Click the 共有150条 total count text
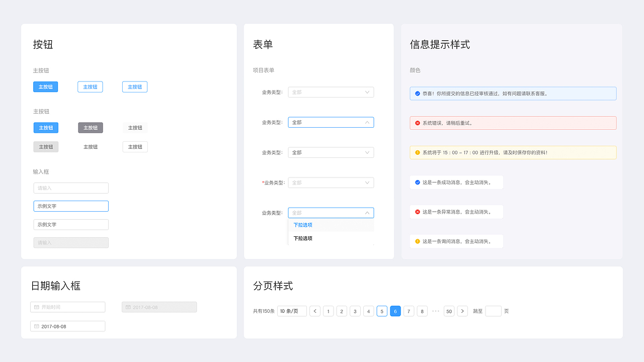644x362 pixels. [264, 311]
